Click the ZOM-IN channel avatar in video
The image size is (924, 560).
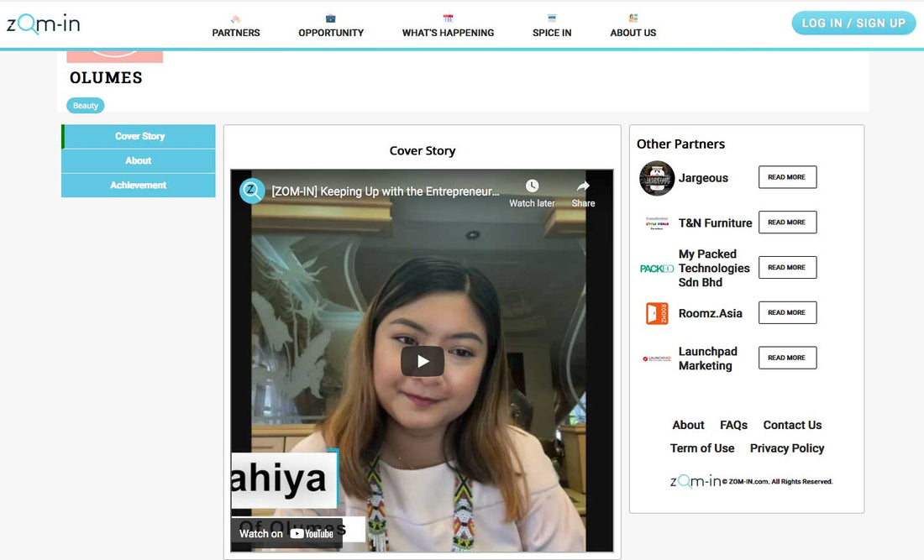coord(252,191)
